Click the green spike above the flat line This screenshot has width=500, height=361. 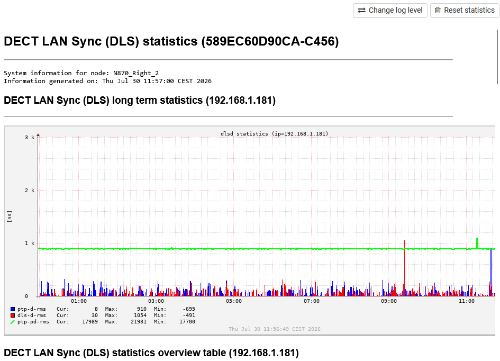tap(477, 243)
